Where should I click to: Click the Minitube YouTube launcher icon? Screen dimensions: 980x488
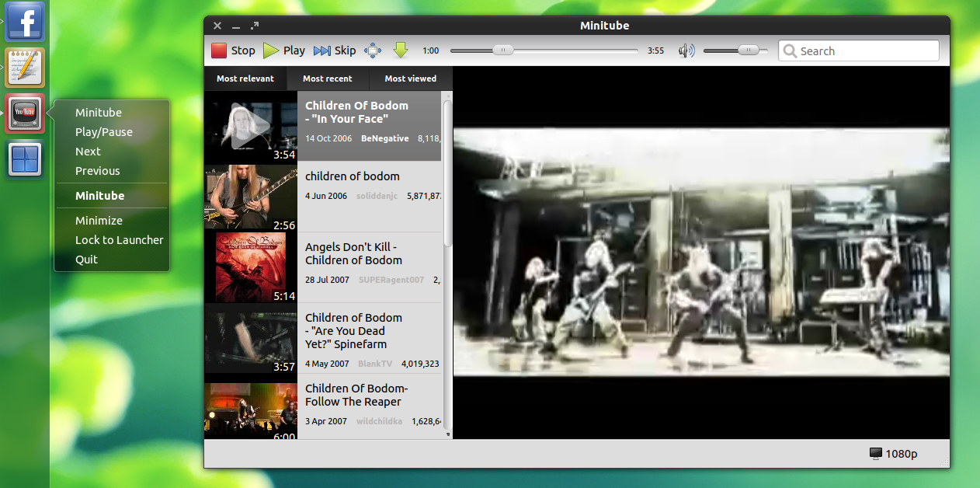point(26,113)
